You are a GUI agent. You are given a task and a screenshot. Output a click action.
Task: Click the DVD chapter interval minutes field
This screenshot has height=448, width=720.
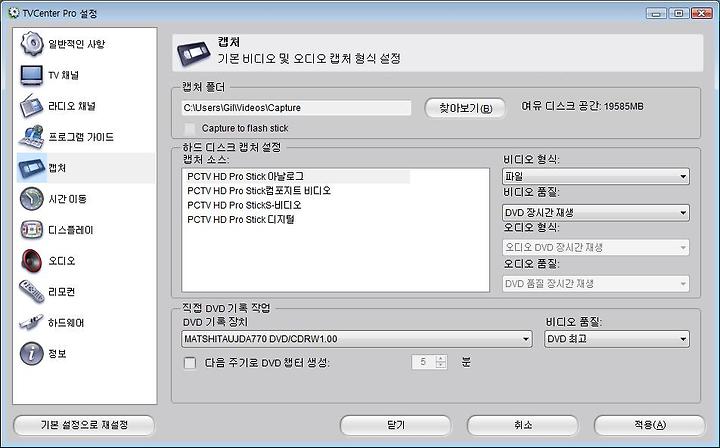pyautogui.click(x=423, y=362)
